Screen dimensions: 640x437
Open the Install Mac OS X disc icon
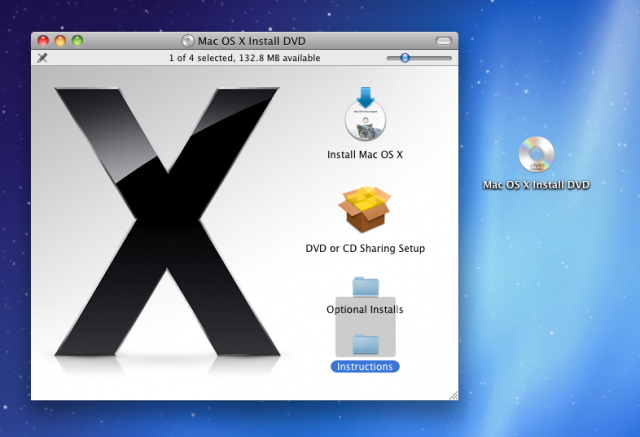pyautogui.click(x=365, y=114)
